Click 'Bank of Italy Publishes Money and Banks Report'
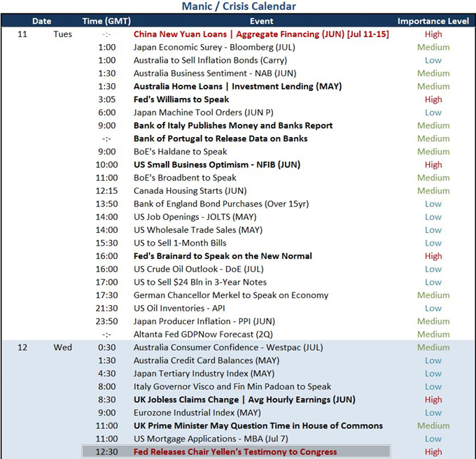 click(233, 126)
